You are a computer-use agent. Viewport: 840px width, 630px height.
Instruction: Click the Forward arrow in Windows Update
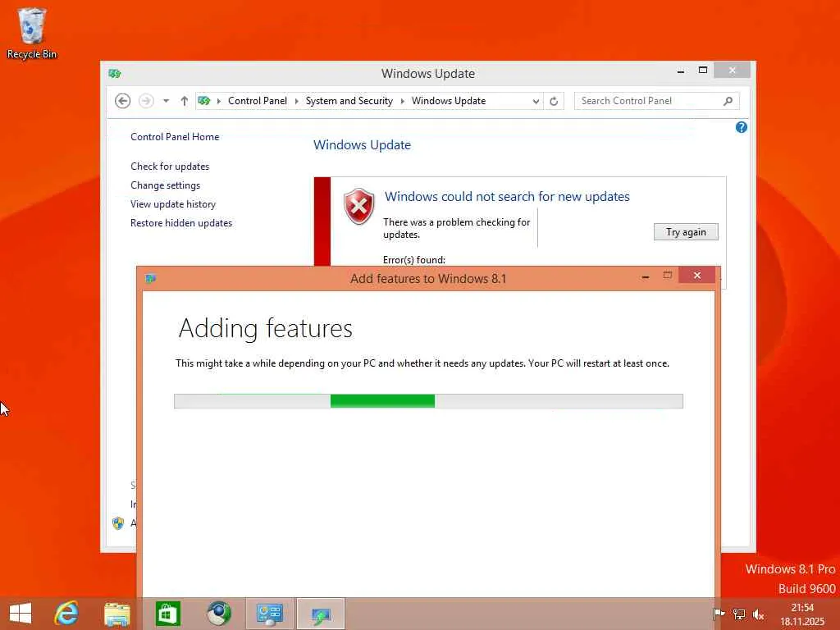(146, 101)
